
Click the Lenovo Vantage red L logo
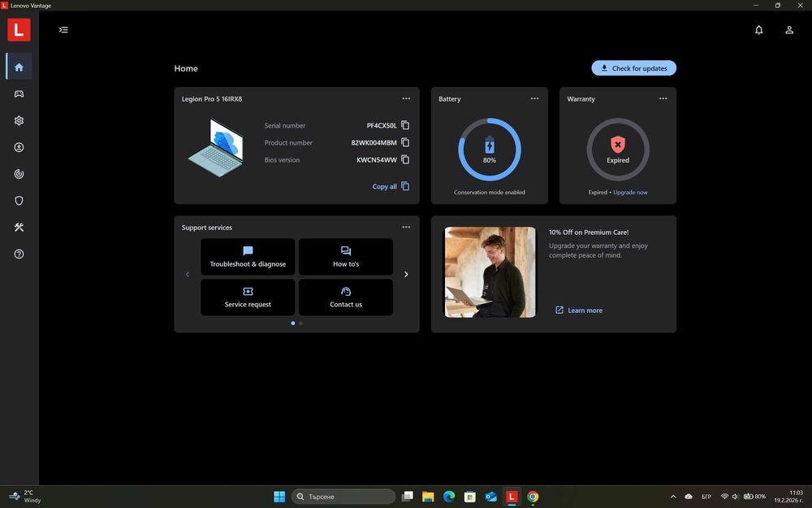19,29
